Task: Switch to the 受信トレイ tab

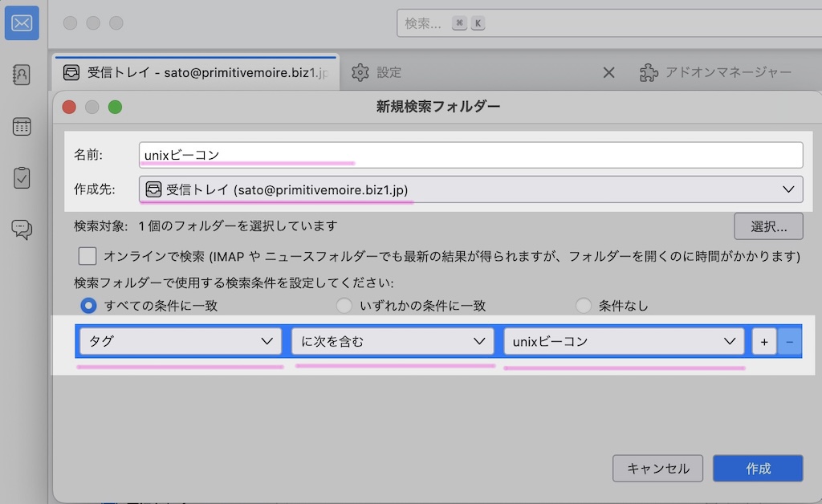Action: click(x=195, y=73)
